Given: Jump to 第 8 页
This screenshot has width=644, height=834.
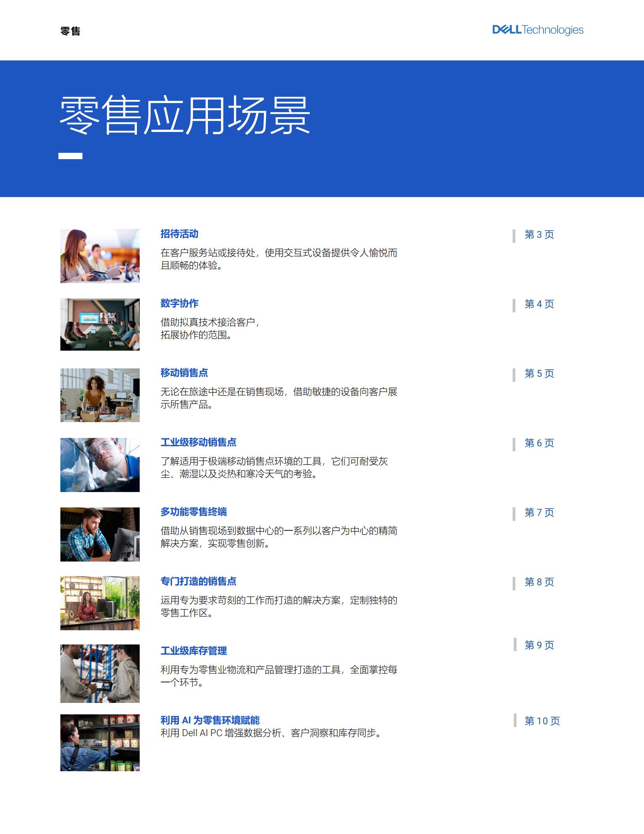Looking at the screenshot, I should (x=539, y=582).
